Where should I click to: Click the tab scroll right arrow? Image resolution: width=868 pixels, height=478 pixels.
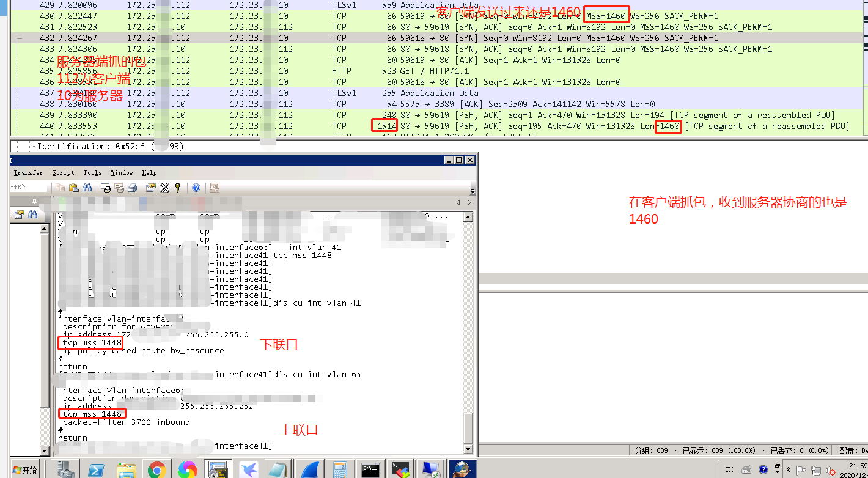pyautogui.click(x=469, y=202)
